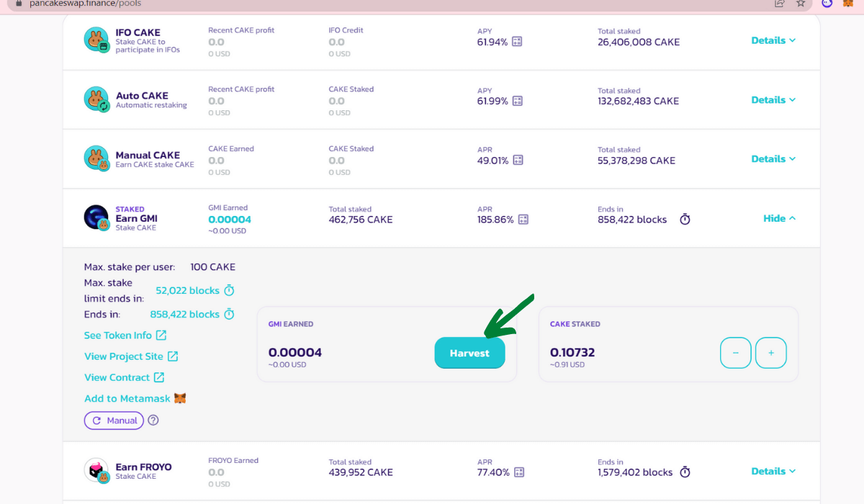Screen dimensions: 864x504
Task: Open the MetaMask browser extension icon
Action: (848, 4)
